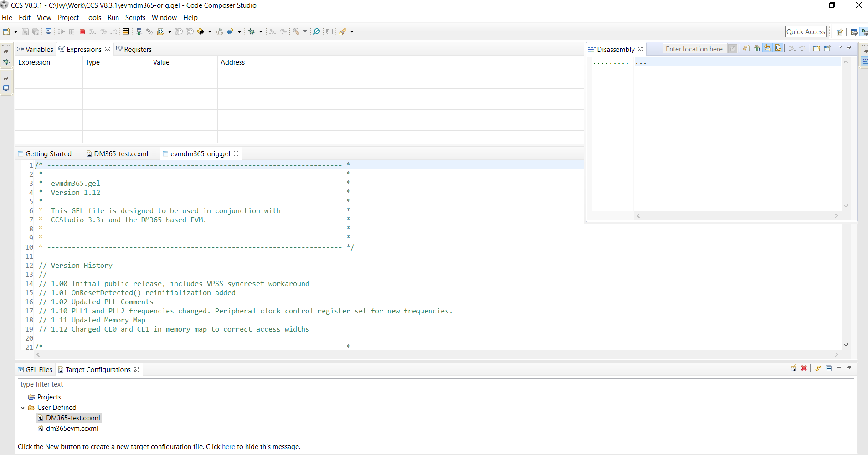868x455 pixels.
Task: Toggle Show Source in Disassembly view
Action: 778,48
